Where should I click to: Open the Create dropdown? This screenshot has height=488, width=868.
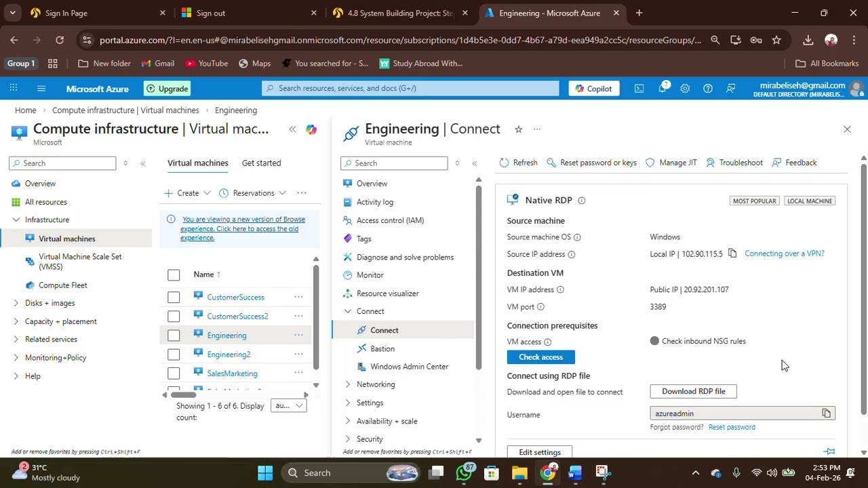coord(187,193)
